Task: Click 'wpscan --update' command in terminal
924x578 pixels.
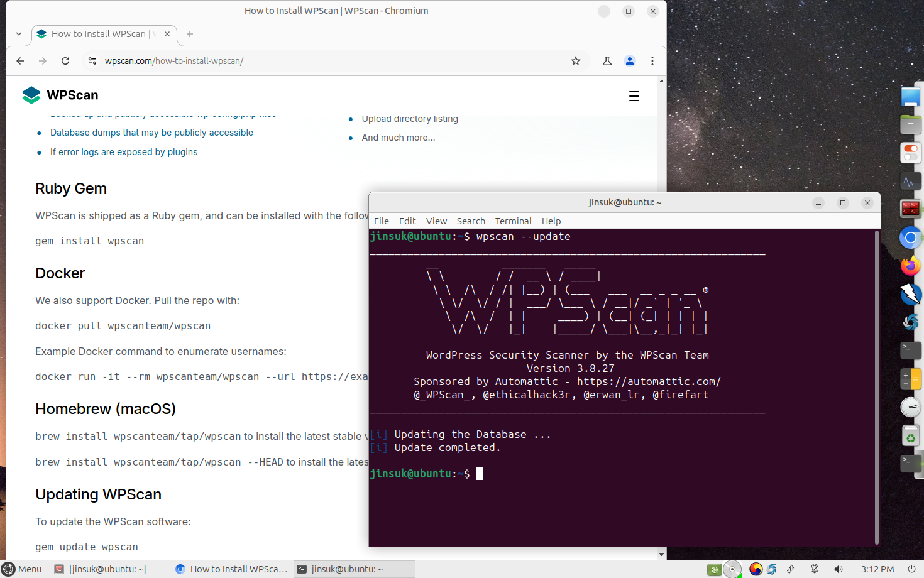Action: coord(523,236)
